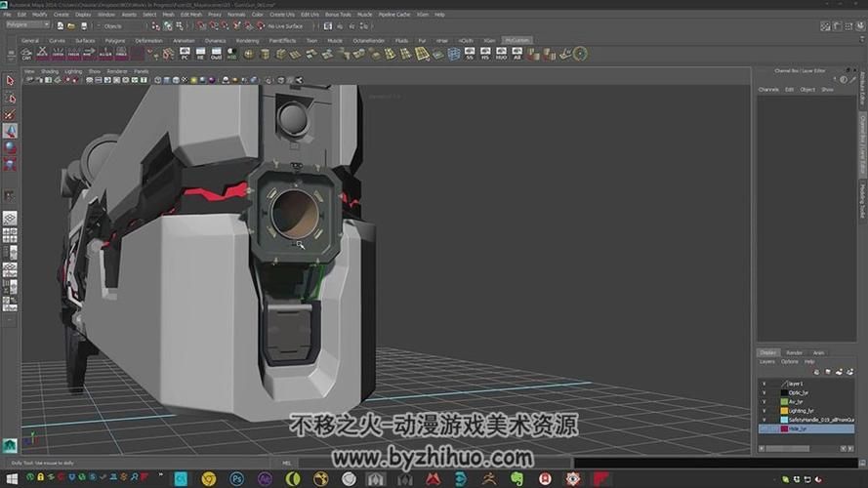Open the Polygons menu set dropdown
This screenshot has height=488, width=868.
[26, 25]
